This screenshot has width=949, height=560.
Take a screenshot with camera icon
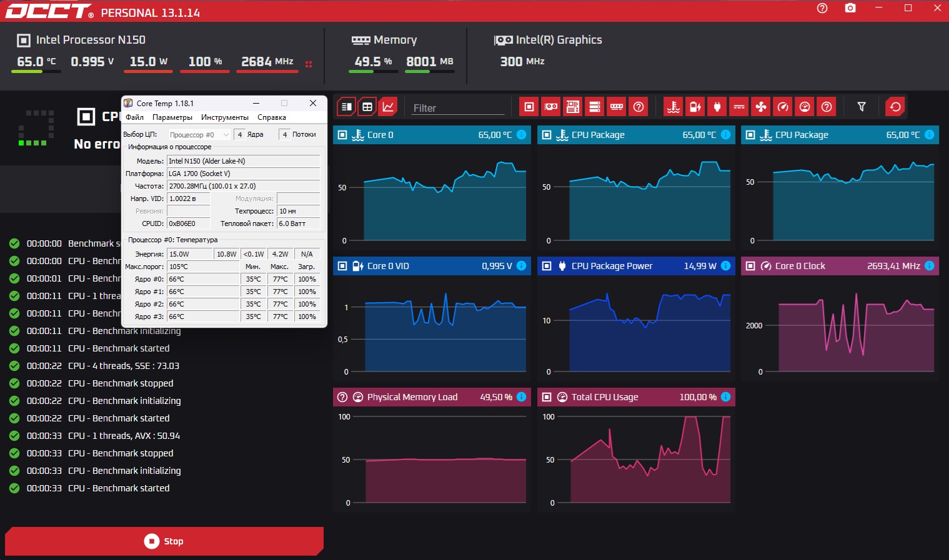click(x=850, y=8)
